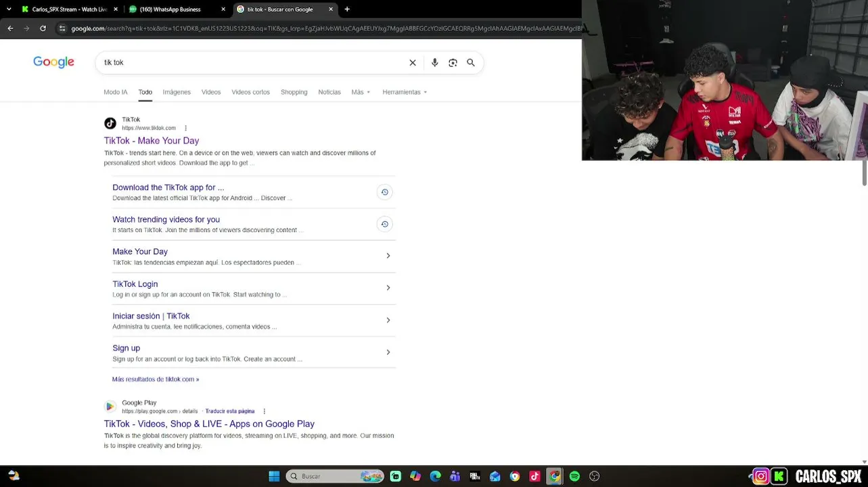Screen dimensions: 868x487
Task: Open the Sign up sitelink
Action: point(126,348)
